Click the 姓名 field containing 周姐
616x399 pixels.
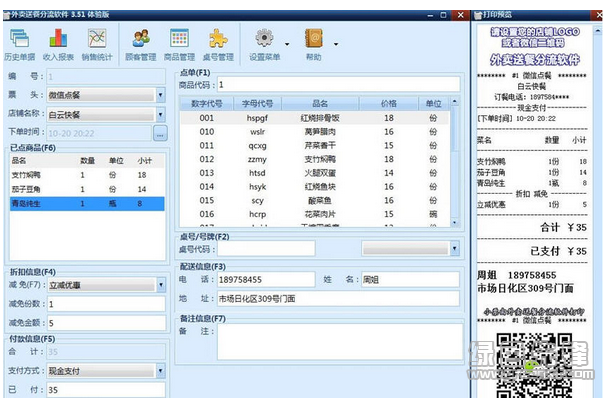(410, 280)
